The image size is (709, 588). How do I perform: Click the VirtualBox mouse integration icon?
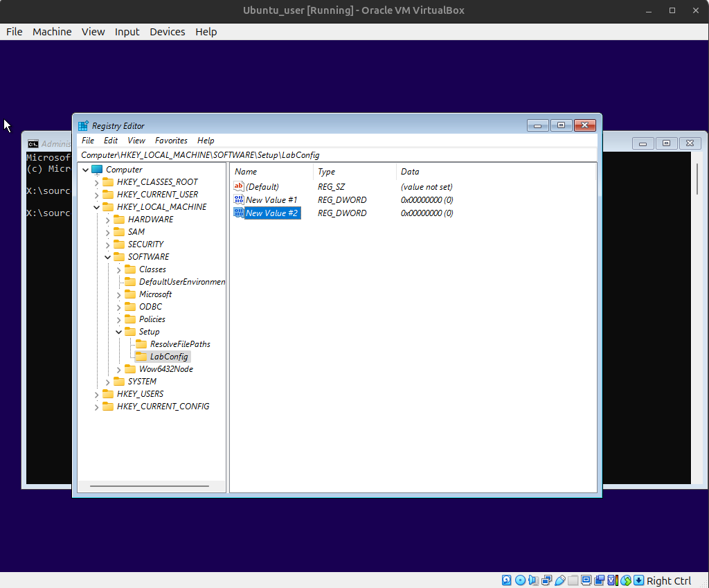[x=626, y=580]
